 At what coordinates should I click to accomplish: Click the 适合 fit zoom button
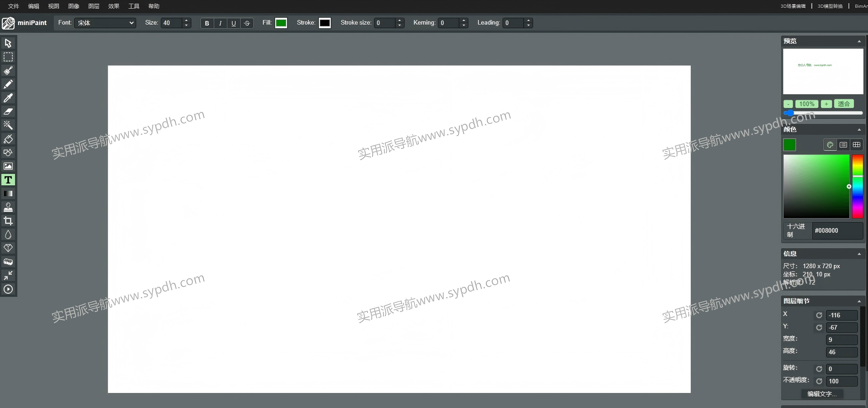[844, 104]
